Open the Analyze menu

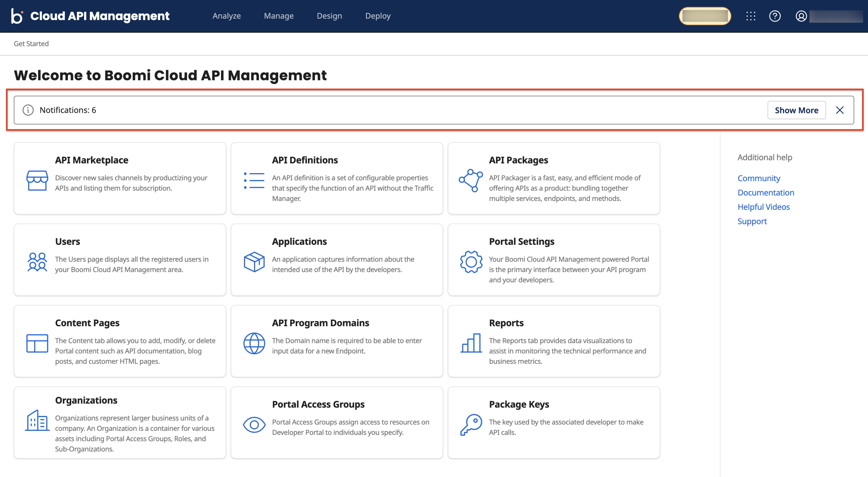226,16
